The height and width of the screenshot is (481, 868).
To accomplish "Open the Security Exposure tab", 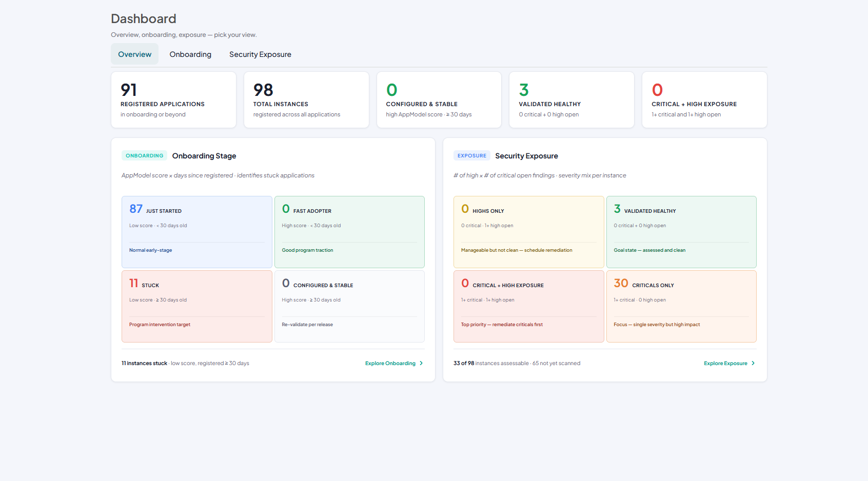I will pyautogui.click(x=260, y=54).
